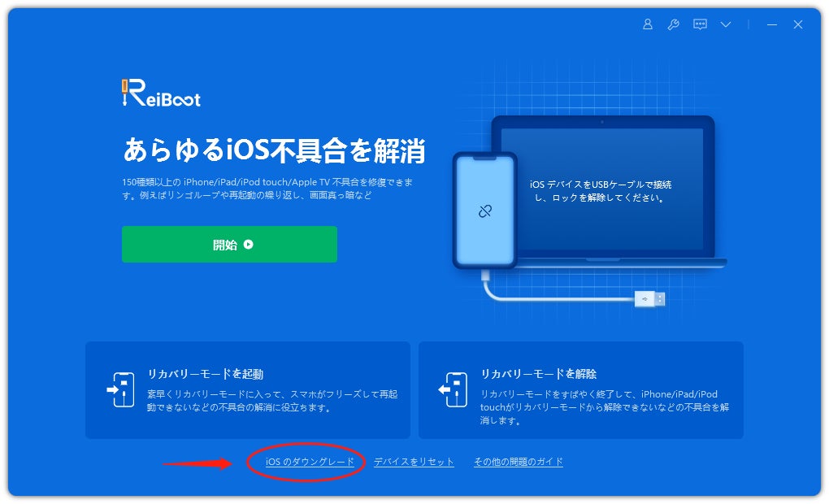
Task: Click the unlinked chain icon on phone
Action: coord(485,211)
